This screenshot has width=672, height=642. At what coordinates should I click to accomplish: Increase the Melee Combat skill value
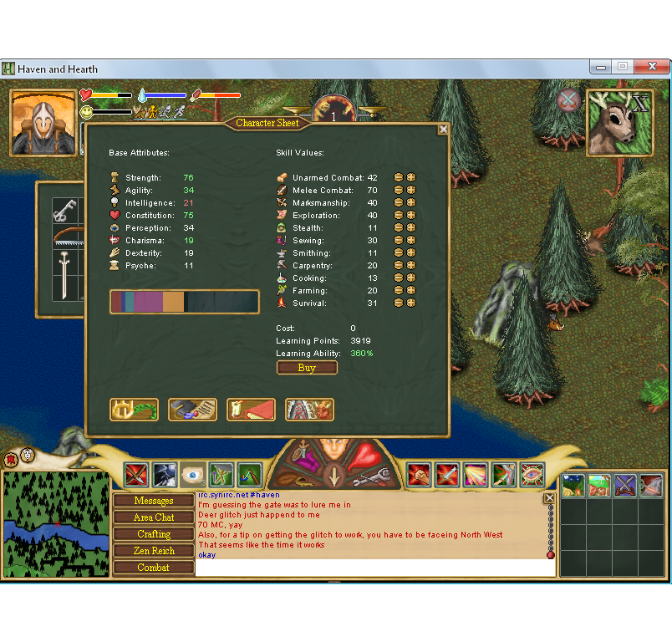click(x=411, y=191)
